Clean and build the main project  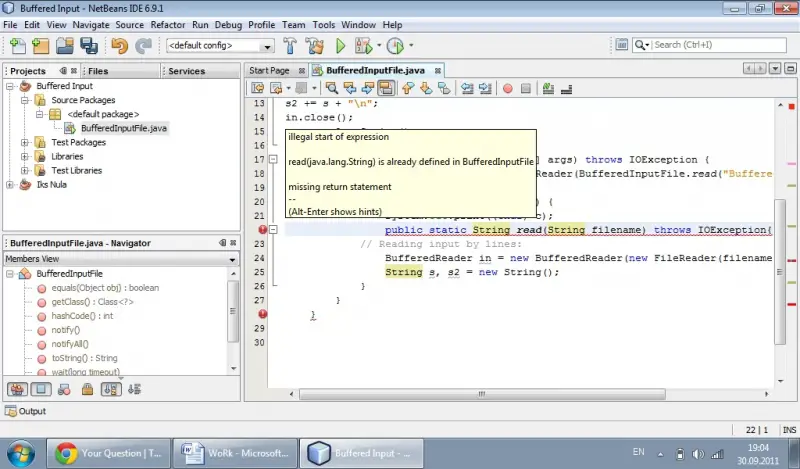(315, 46)
